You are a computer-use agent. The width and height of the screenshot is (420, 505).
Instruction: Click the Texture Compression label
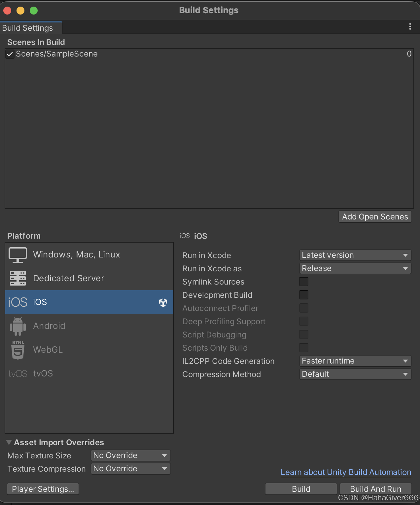(47, 469)
